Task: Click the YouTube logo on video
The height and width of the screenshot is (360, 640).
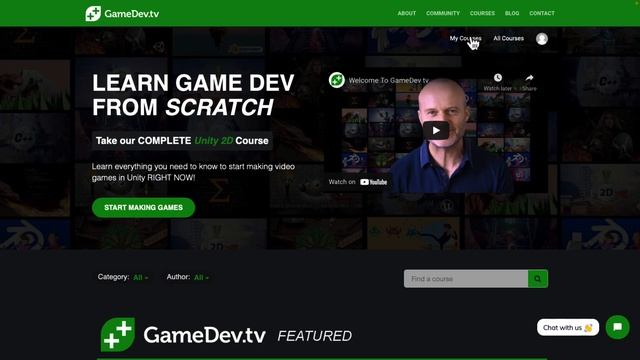Action: [x=373, y=182]
